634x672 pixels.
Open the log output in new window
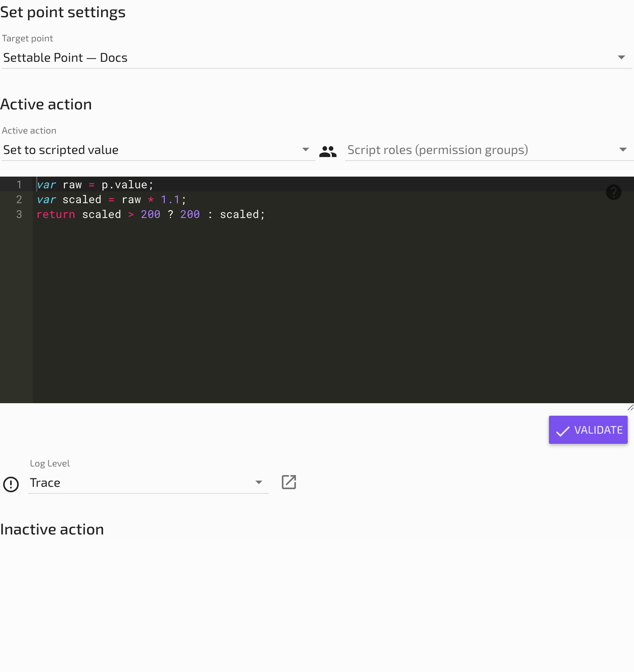(x=289, y=482)
